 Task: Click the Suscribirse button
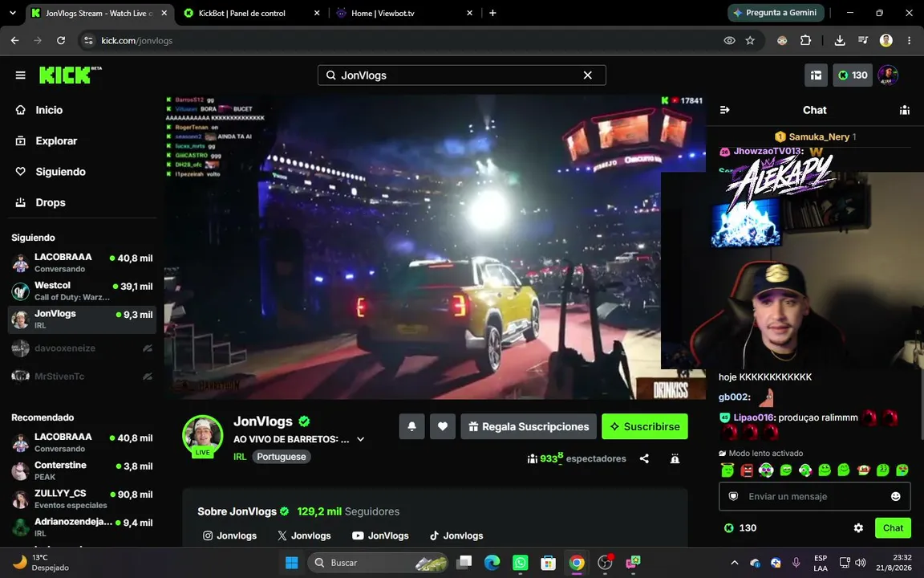645,426
